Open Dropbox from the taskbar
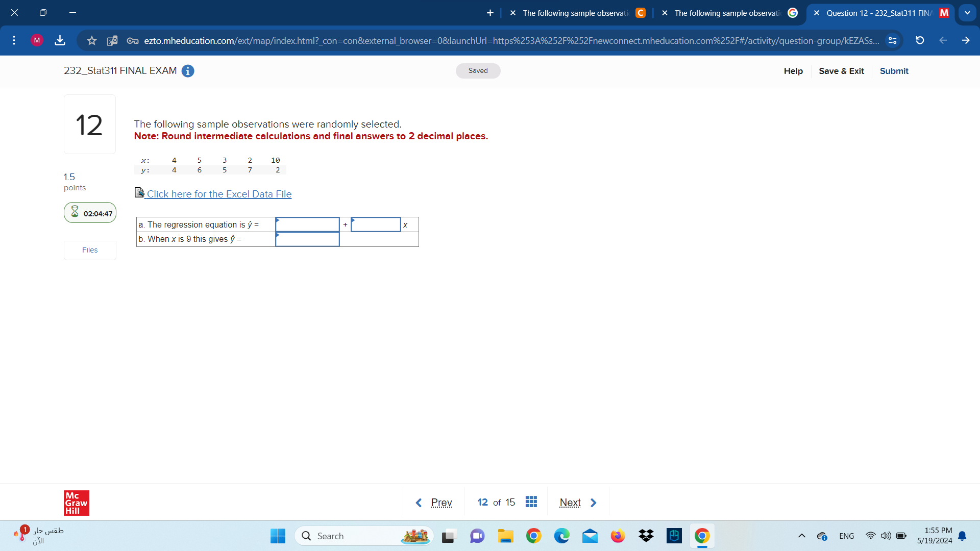The image size is (980, 551). (x=646, y=536)
